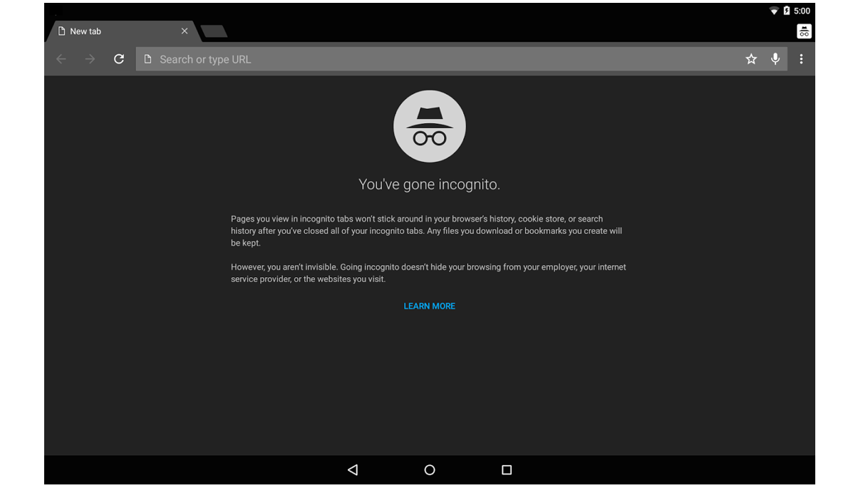Select the New tab tab
The height and width of the screenshot is (488, 868).
click(114, 31)
